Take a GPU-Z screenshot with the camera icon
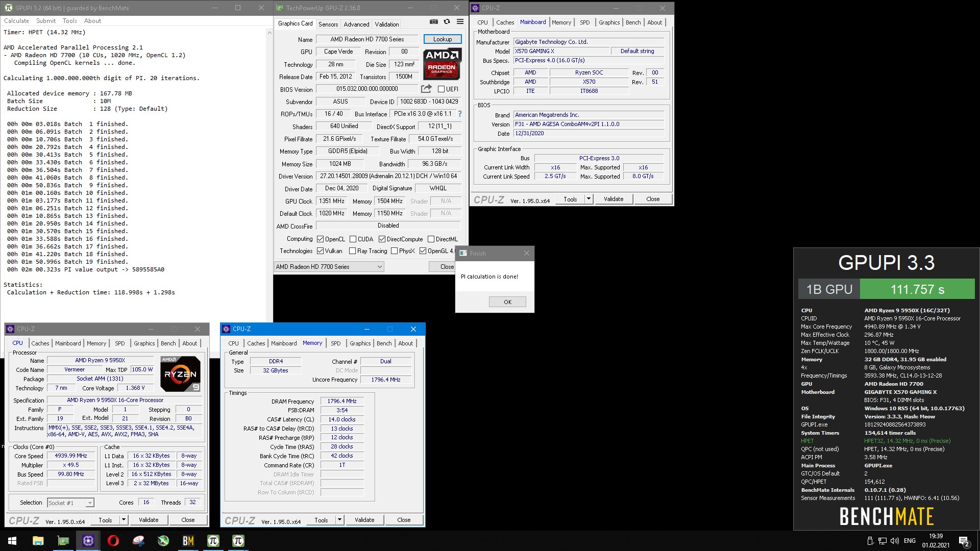 point(433,22)
